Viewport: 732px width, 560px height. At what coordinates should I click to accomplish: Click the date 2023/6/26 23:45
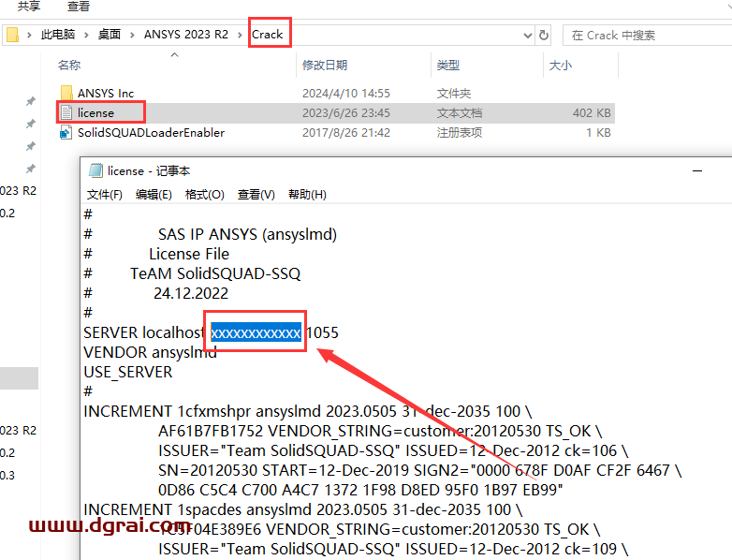tap(346, 113)
